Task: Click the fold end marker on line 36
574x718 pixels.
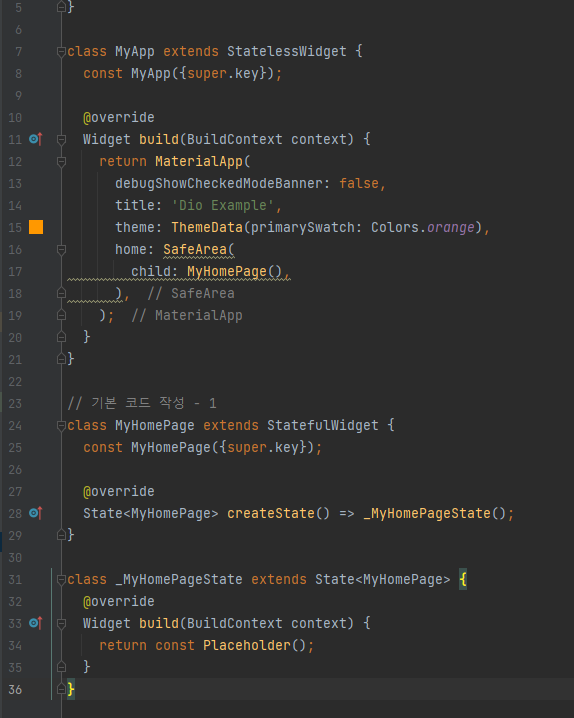Action: (x=61, y=689)
